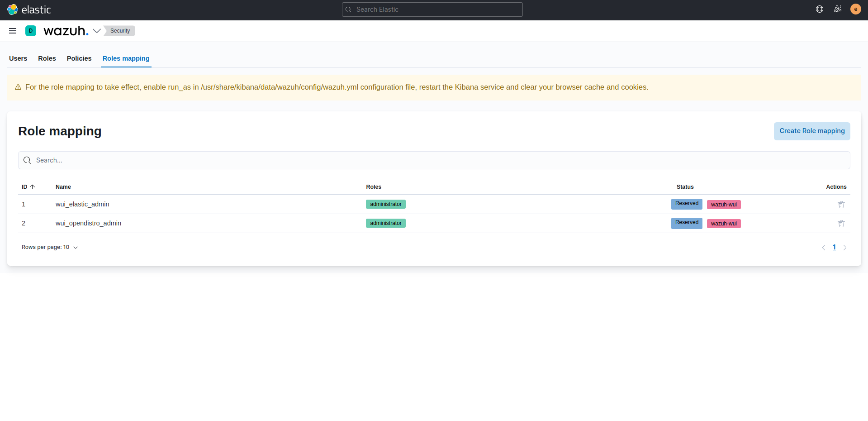Click the Security breadcrumb link
868x421 pixels.
pyautogui.click(x=119, y=31)
